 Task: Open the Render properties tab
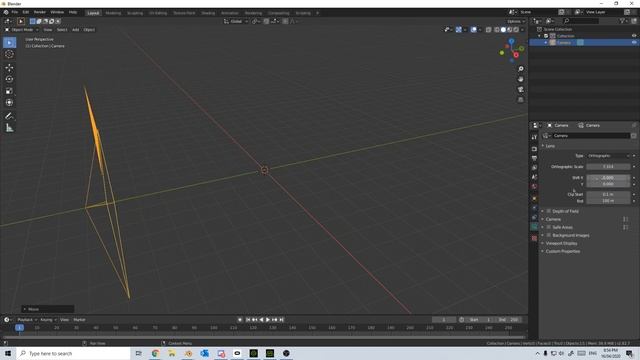(534, 149)
